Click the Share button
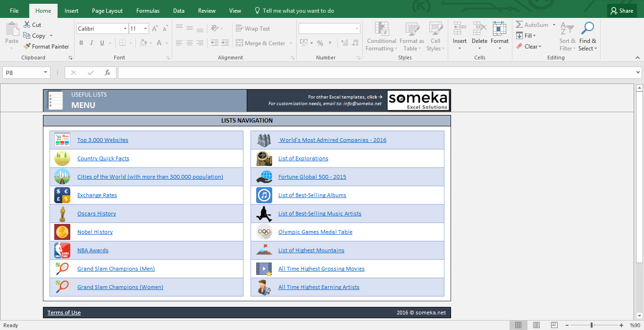The width and height of the screenshot is (644, 330). pyautogui.click(x=622, y=10)
